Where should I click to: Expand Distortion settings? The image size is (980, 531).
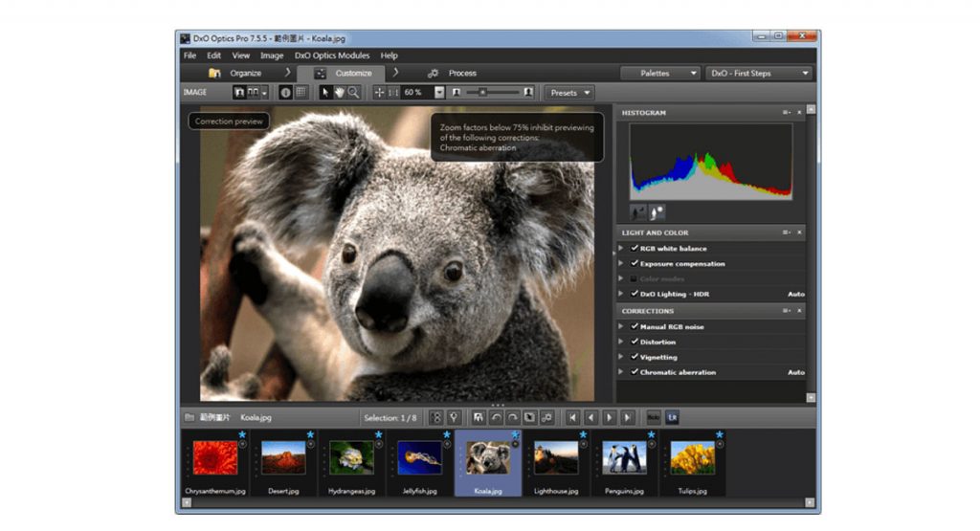click(x=621, y=342)
